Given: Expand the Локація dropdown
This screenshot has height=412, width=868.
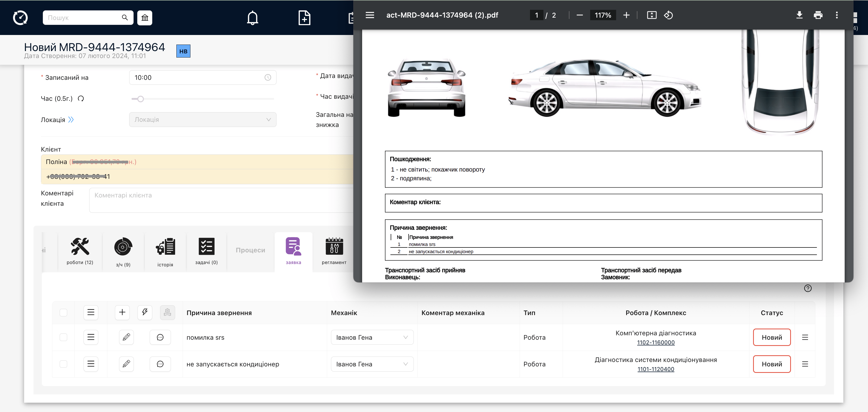Looking at the screenshot, I should (203, 119).
